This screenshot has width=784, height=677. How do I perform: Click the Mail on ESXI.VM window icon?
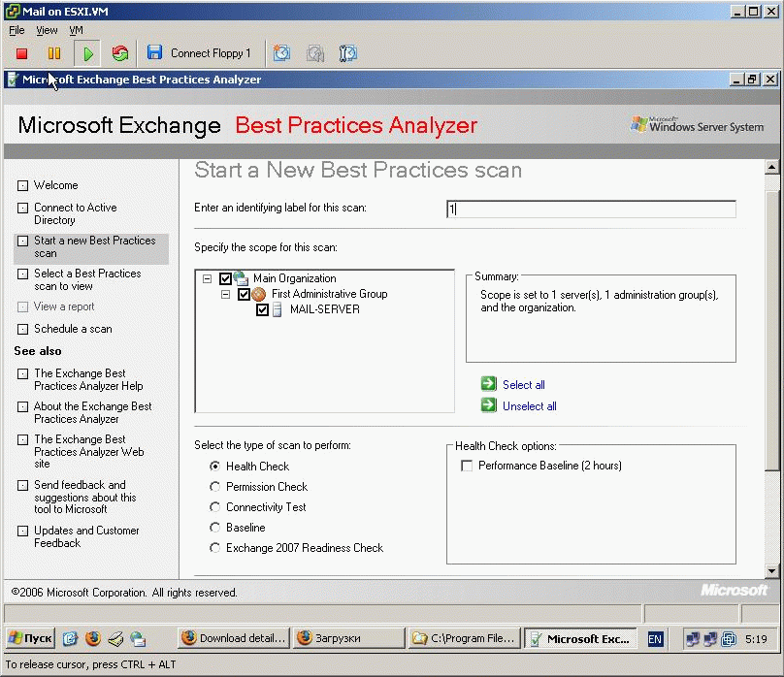12,11
